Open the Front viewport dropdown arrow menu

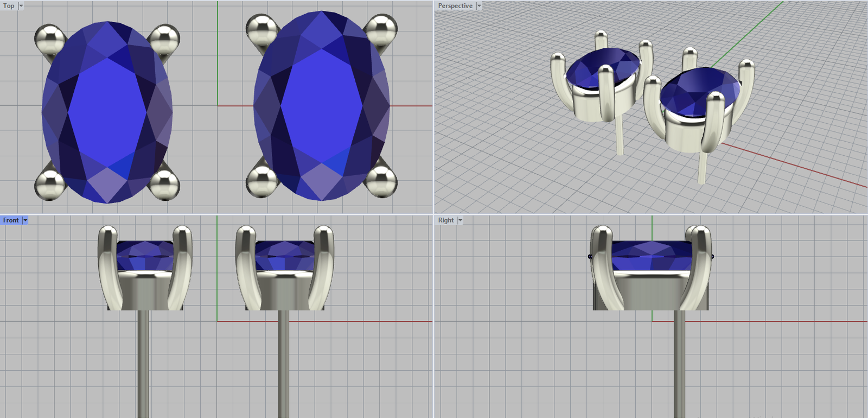coord(25,220)
